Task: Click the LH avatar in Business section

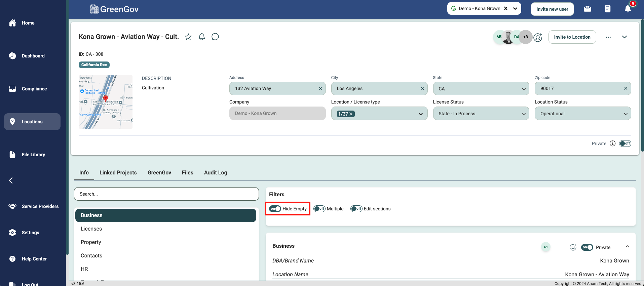Action: [546, 247]
